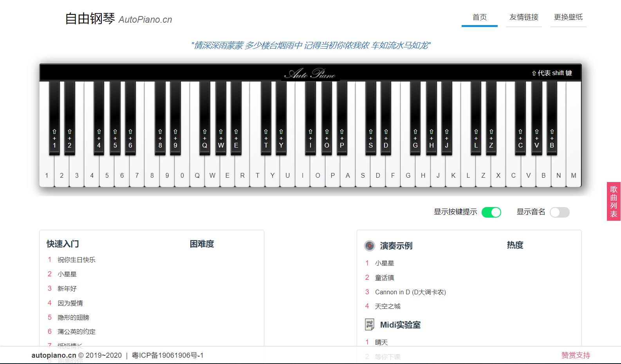Play the white key labeled 0
621x364 pixels.
[182, 172]
